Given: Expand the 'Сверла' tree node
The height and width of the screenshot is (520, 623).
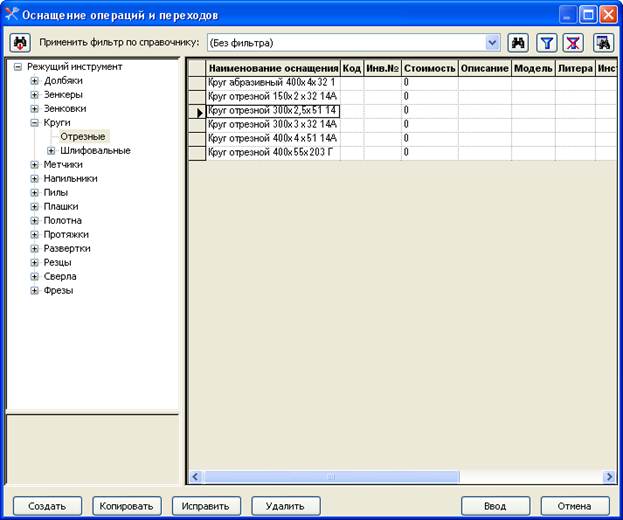Looking at the screenshot, I should coord(35,276).
